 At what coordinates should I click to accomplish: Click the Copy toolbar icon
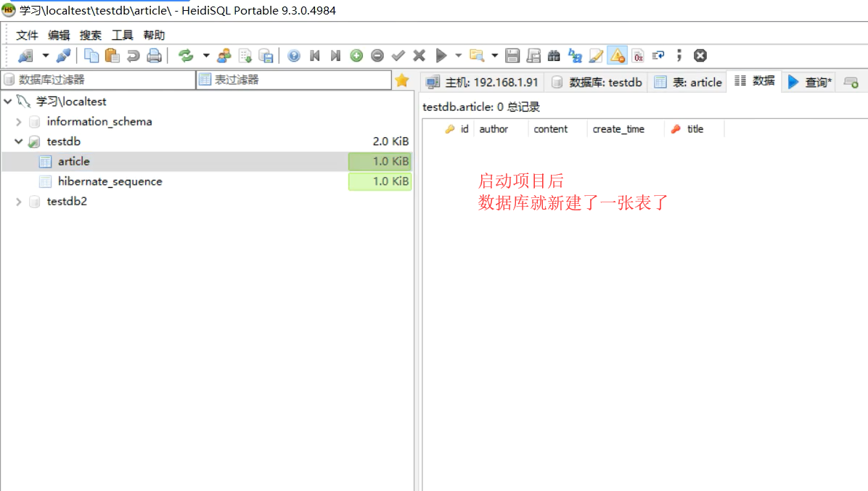pyautogui.click(x=91, y=56)
